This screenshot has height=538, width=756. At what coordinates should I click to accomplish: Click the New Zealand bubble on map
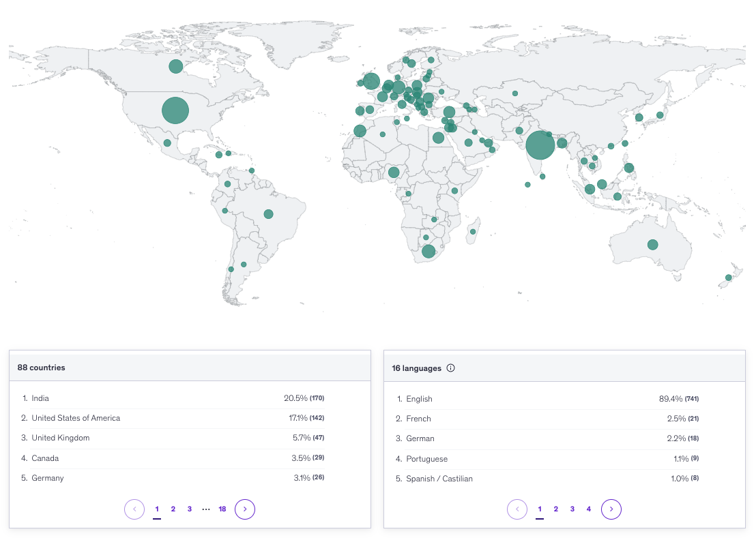click(729, 278)
